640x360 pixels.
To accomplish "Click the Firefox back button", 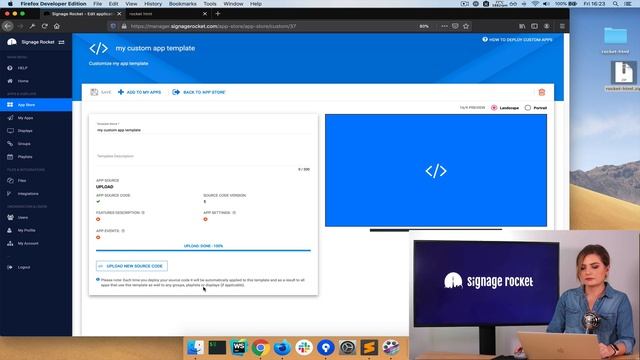I will [7, 26].
